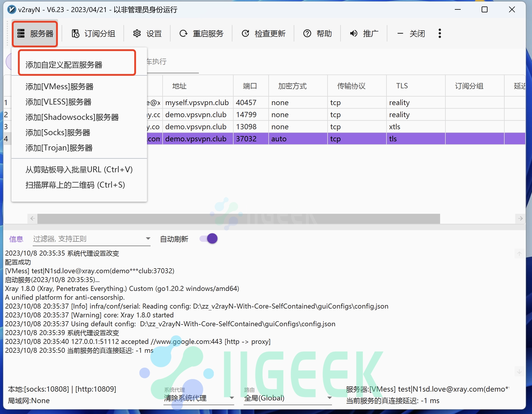Click the server list horizontal scrollbar thumb

click(x=239, y=218)
